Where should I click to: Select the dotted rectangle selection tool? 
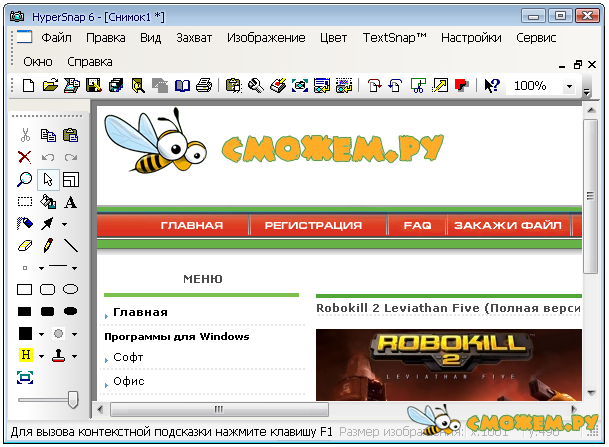pos(25,202)
